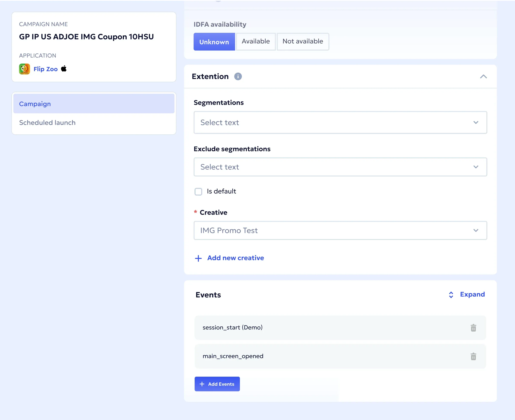This screenshot has height=420, width=515.
Task: Click the Expand link in Events
Action: (x=473, y=294)
